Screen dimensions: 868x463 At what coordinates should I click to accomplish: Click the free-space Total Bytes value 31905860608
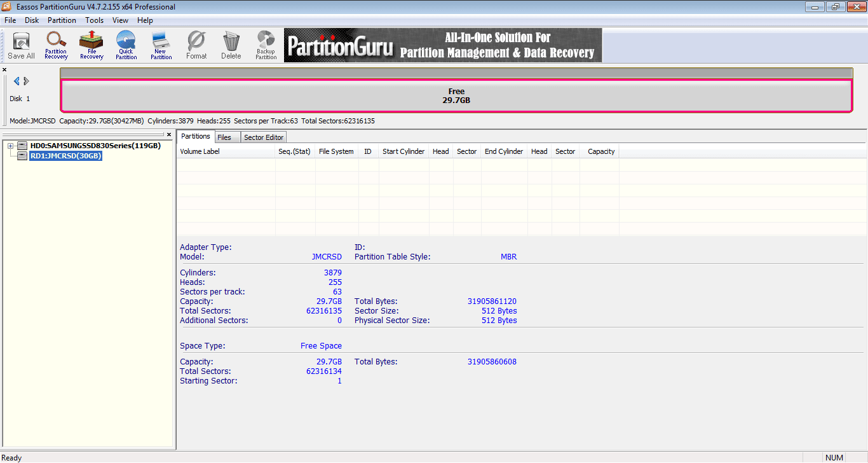click(492, 362)
